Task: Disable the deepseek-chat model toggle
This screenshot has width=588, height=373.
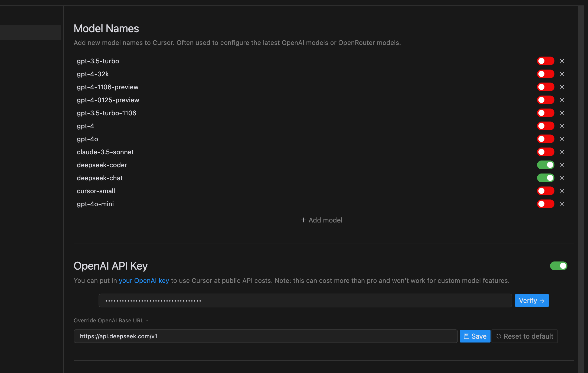Action: pos(545,178)
